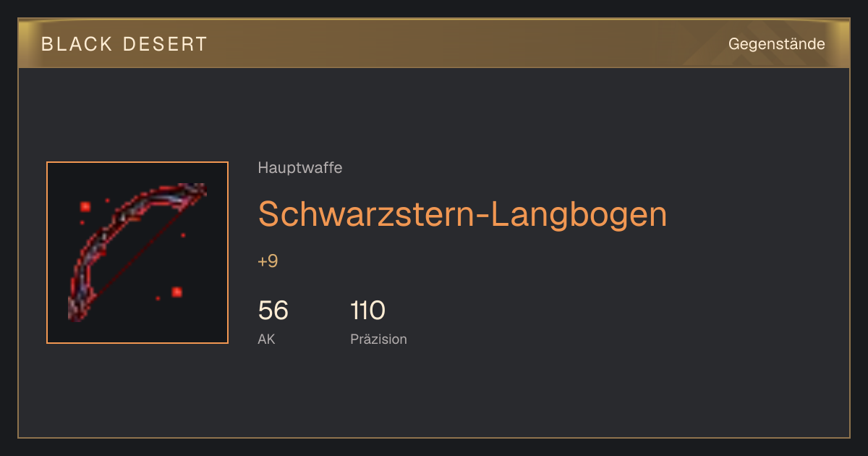Click the small red dot beside the large gem
Screen dimensions: 868x456
[x=107, y=200]
